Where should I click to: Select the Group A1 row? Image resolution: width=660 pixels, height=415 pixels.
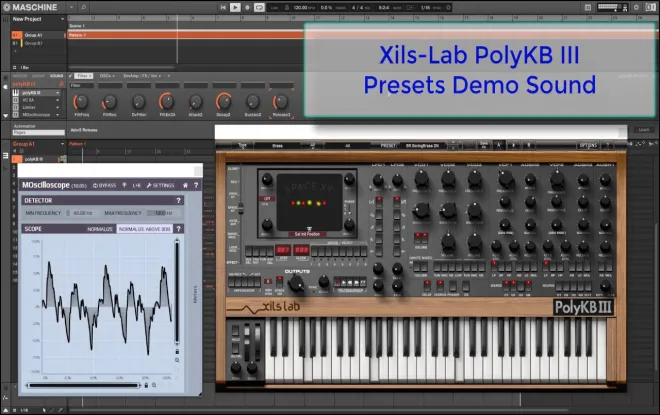[x=38, y=35]
